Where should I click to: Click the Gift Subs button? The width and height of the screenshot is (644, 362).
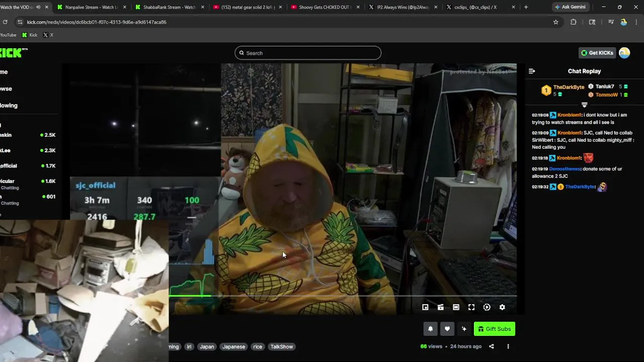point(495,329)
